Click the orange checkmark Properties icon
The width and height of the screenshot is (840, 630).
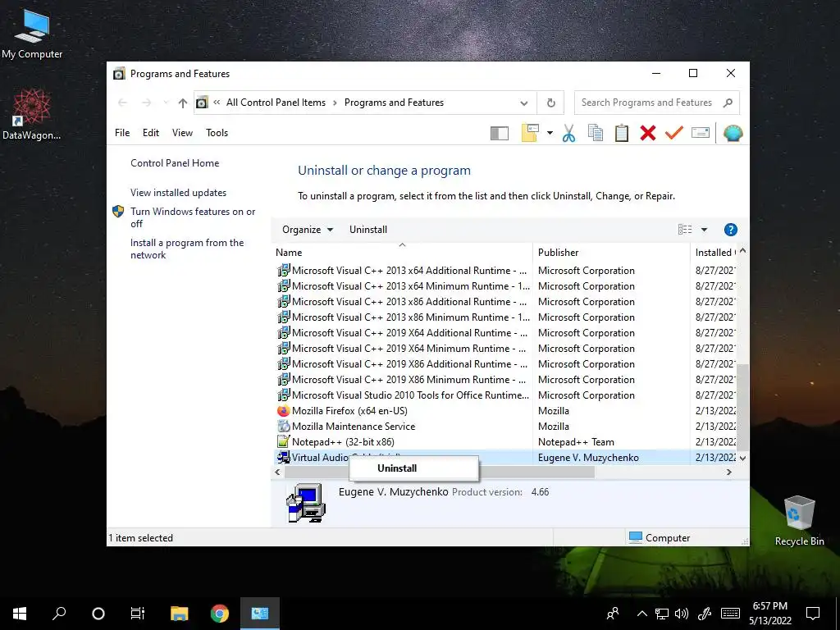(x=674, y=132)
